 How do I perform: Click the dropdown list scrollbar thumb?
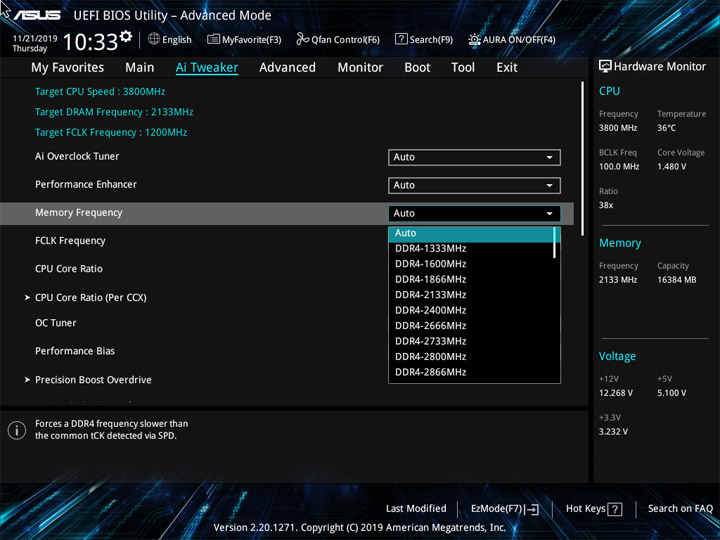[x=555, y=242]
